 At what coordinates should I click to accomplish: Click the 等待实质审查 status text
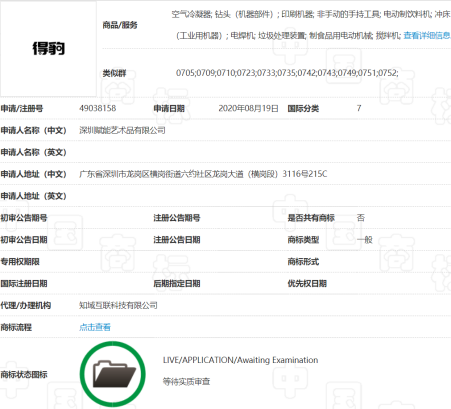(186, 381)
